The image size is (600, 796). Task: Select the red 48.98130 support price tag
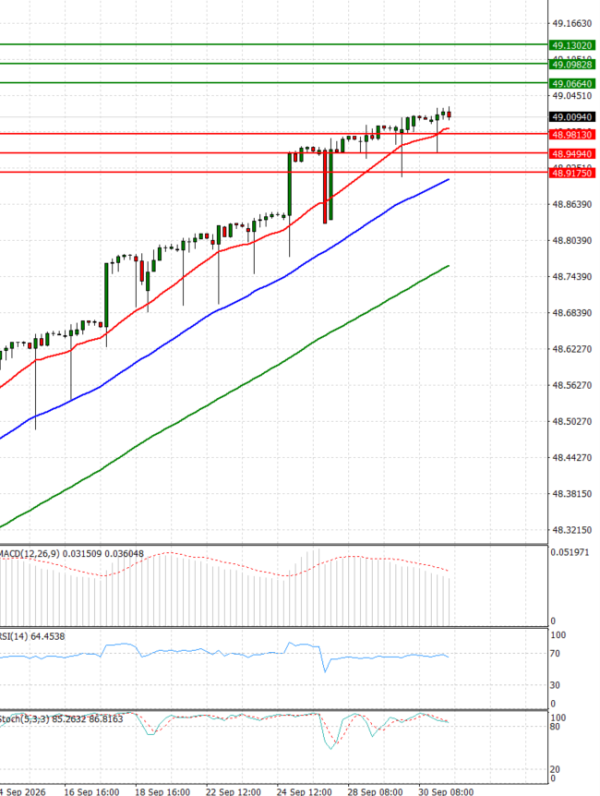coord(572,135)
